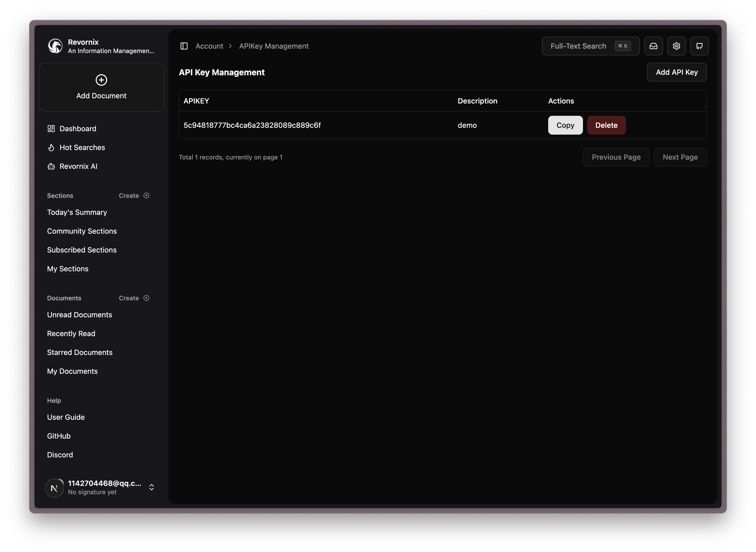The image size is (756, 552).
Task: Open the GitHub icon in header
Action: click(699, 46)
